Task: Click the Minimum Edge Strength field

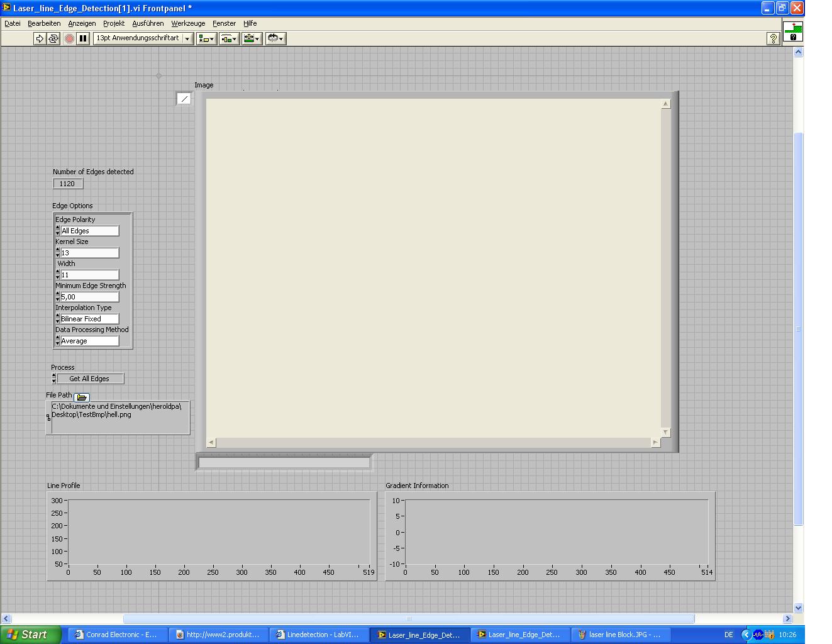Action: coord(89,297)
